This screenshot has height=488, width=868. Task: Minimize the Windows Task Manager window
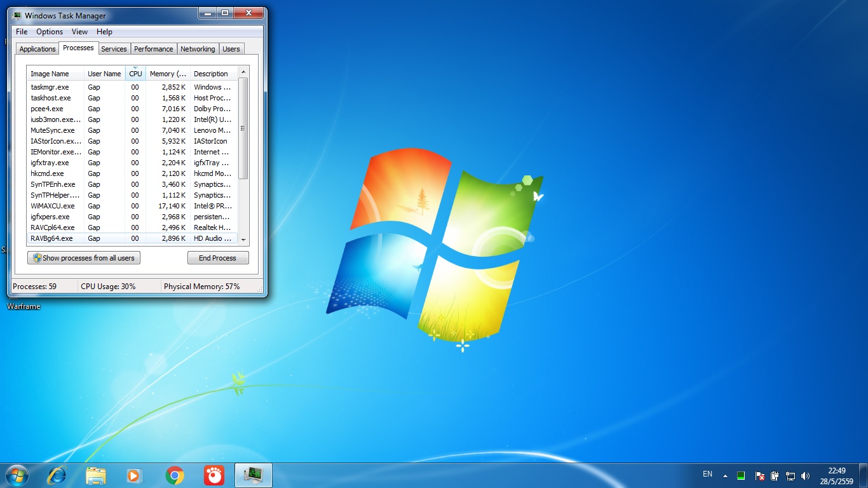(207, 13)
